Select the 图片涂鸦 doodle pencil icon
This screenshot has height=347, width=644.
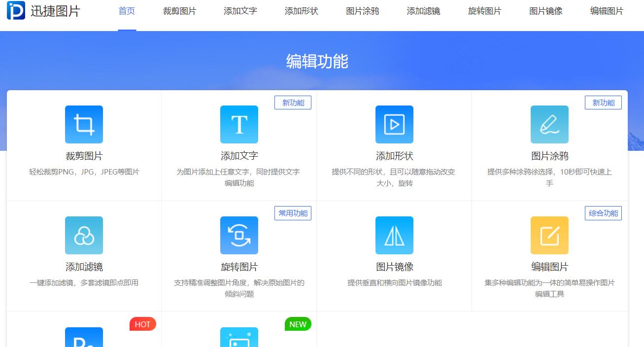point(549,124)
